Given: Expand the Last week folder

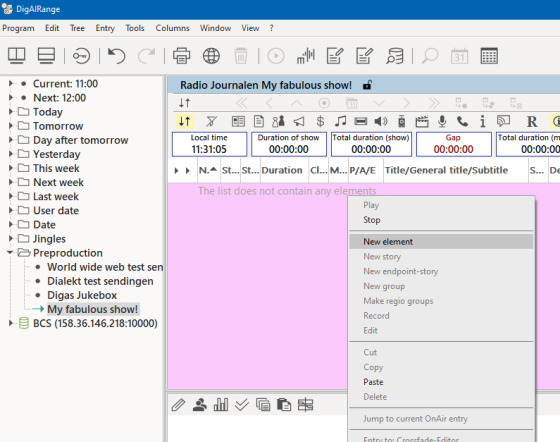Looking at the screenshot, I should 11,196.
